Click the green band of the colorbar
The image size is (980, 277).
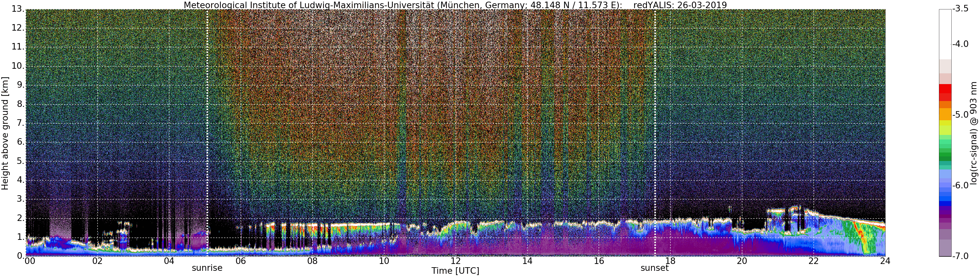coord(945,150)
